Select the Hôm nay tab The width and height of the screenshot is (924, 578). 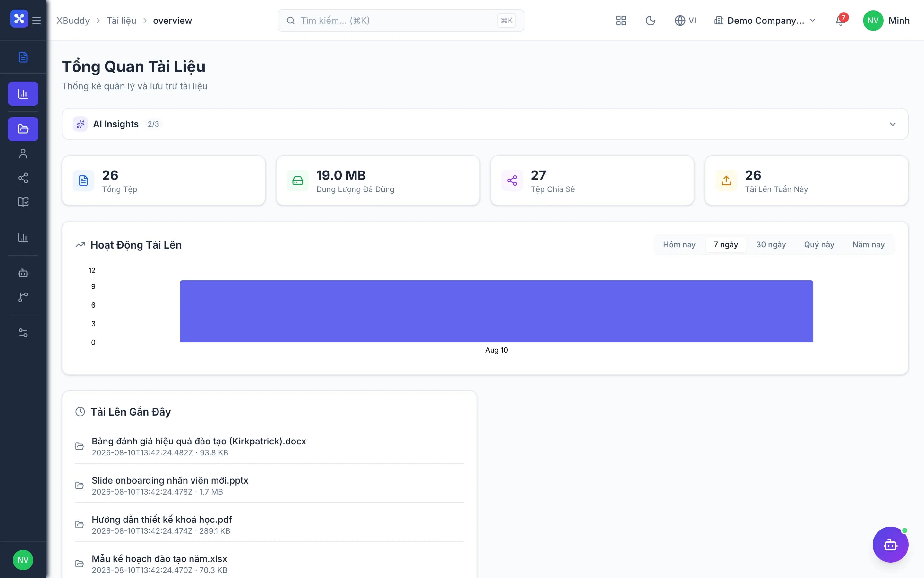pos(679,245)
